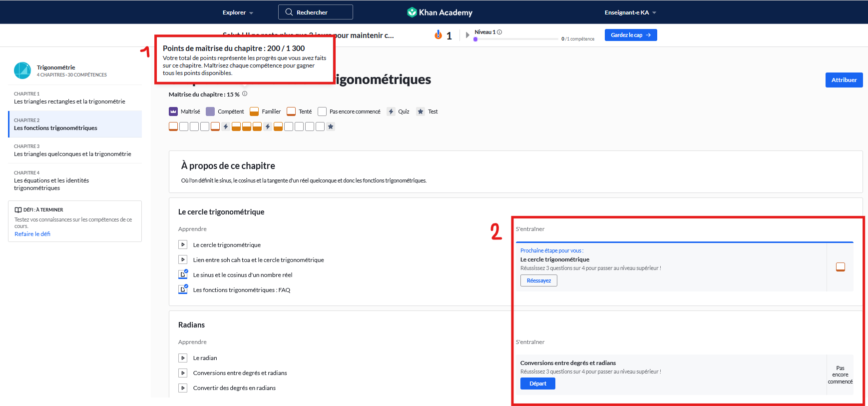This screenshot has height=406, width=868.
Task: Click the streak flame icon
Action: (x=438, y=34)
